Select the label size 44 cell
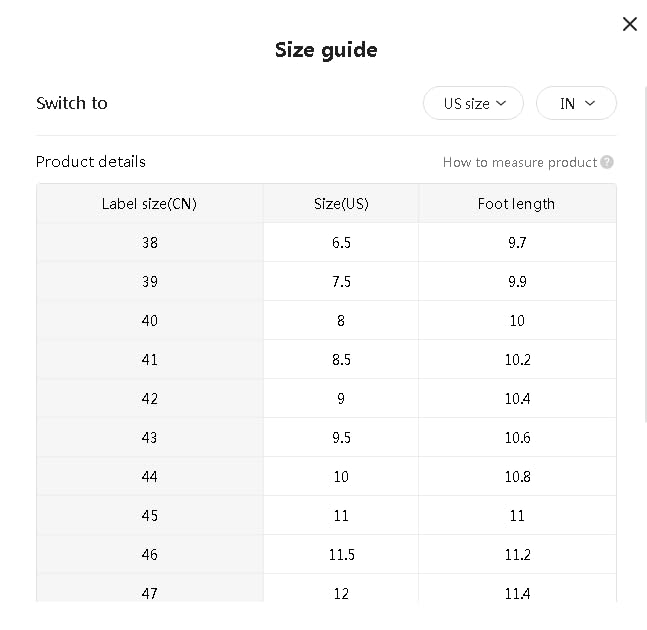Viewport: 647px width, 630px height. click(x=149, y=477)
